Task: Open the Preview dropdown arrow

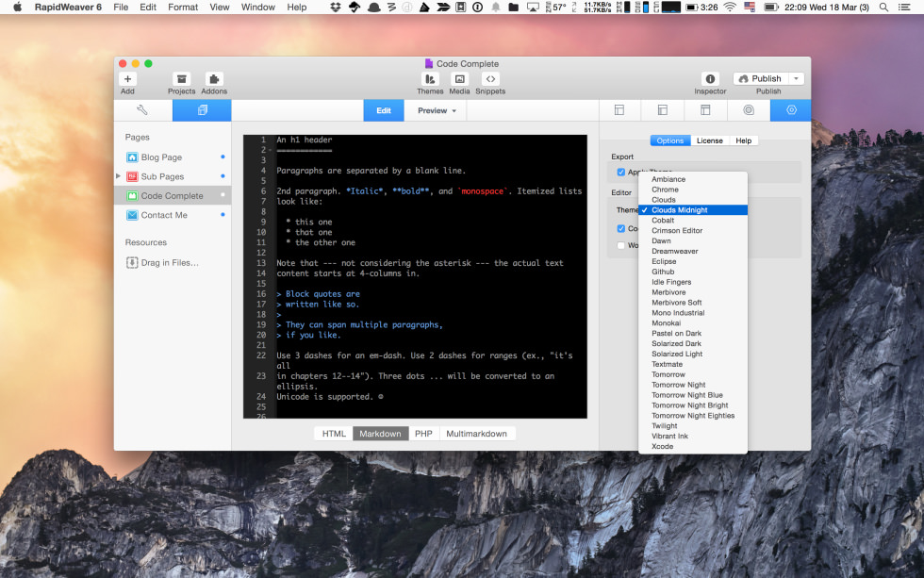Action: click(454, 110)
